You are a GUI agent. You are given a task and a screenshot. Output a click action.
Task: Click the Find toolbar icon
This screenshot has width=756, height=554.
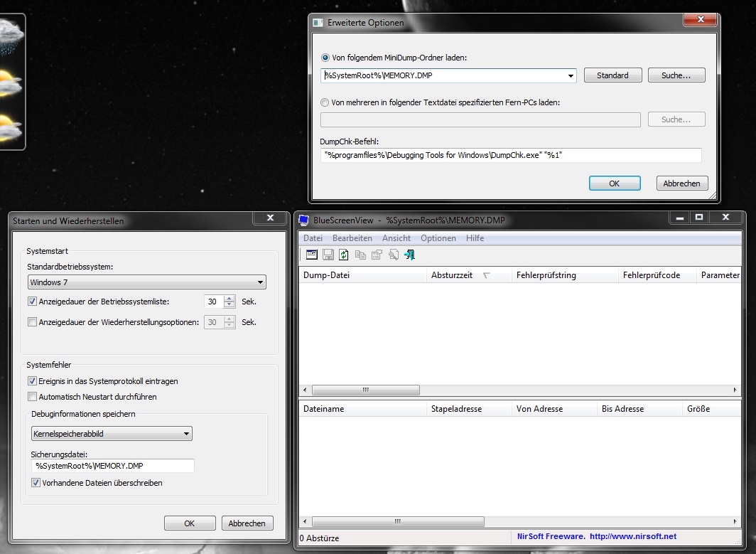[x=393, y=255]
